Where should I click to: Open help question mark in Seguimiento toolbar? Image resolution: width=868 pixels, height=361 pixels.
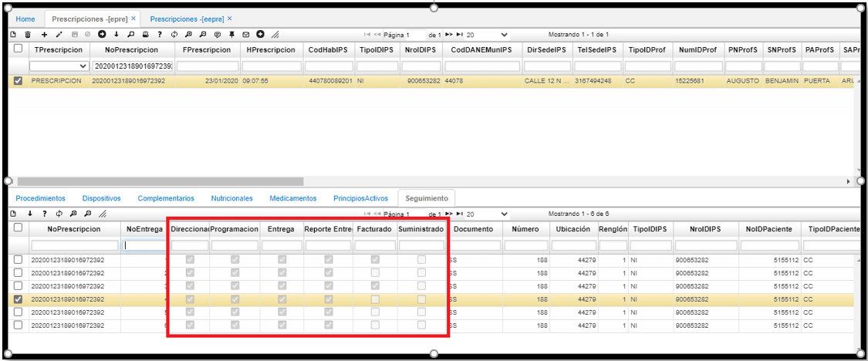coord(44,214)
